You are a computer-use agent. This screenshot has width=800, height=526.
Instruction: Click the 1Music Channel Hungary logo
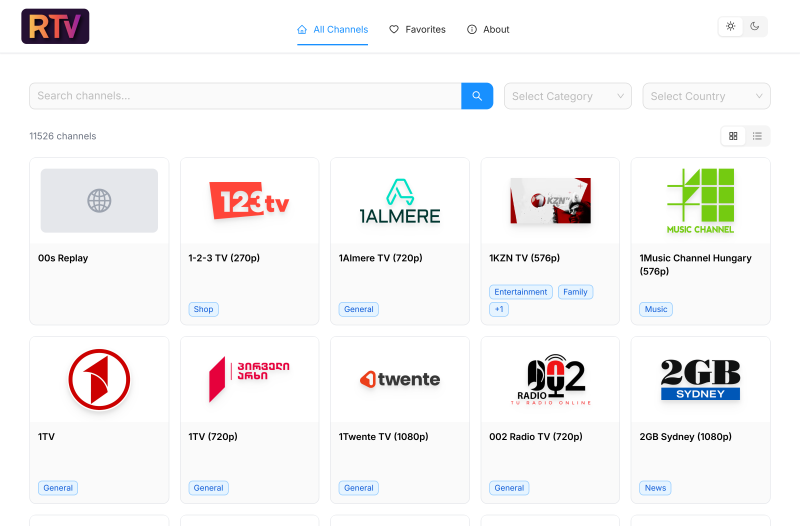tap(700, 201)
